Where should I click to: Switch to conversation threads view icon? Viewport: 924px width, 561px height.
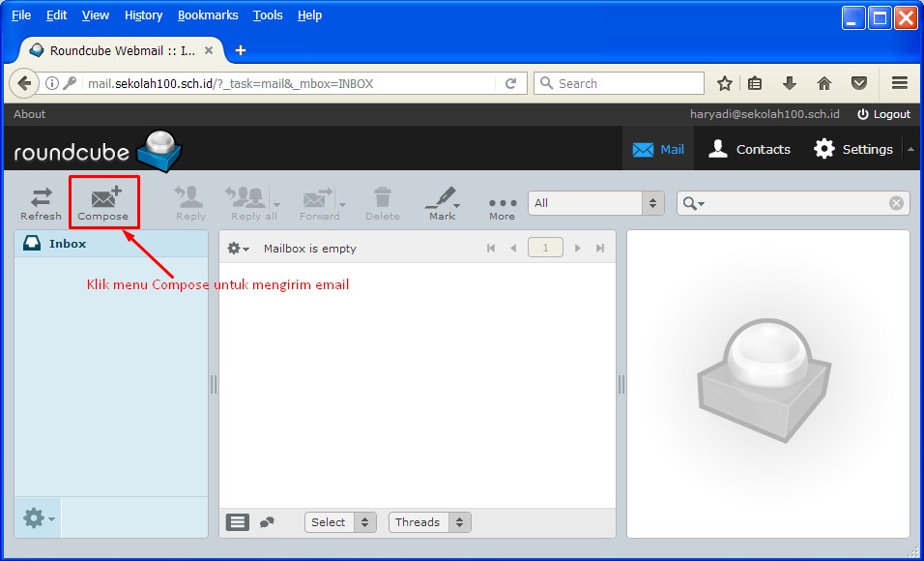[x=268, y=522]
